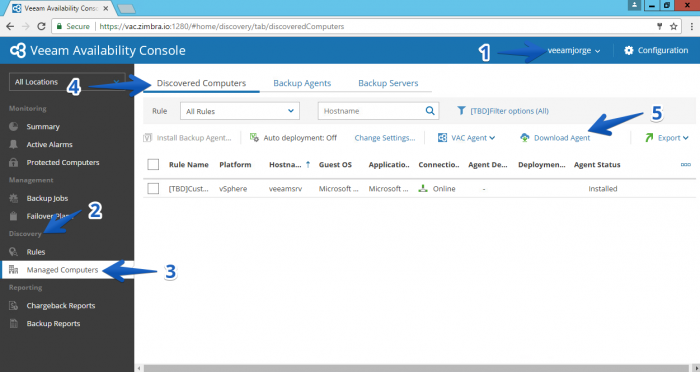Click the Install Backup Agent icon
700x372 pixels.
click(x=147, y=138)
